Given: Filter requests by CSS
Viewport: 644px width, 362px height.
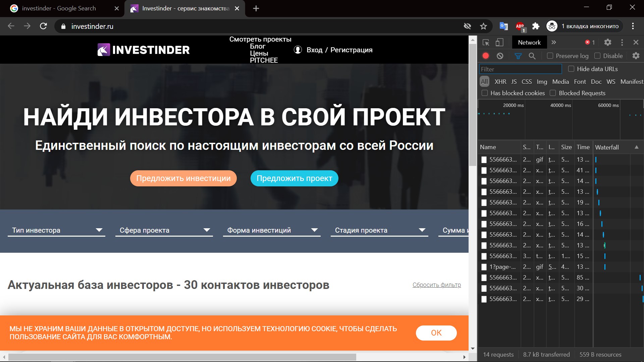Looking at the screenshot, I should click(527, 82).
